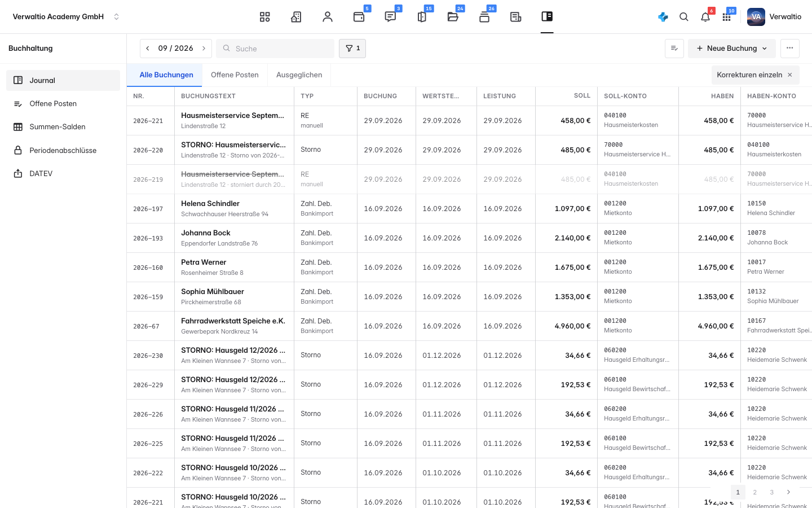Open notifications bell icon

(x=705, y=17)
